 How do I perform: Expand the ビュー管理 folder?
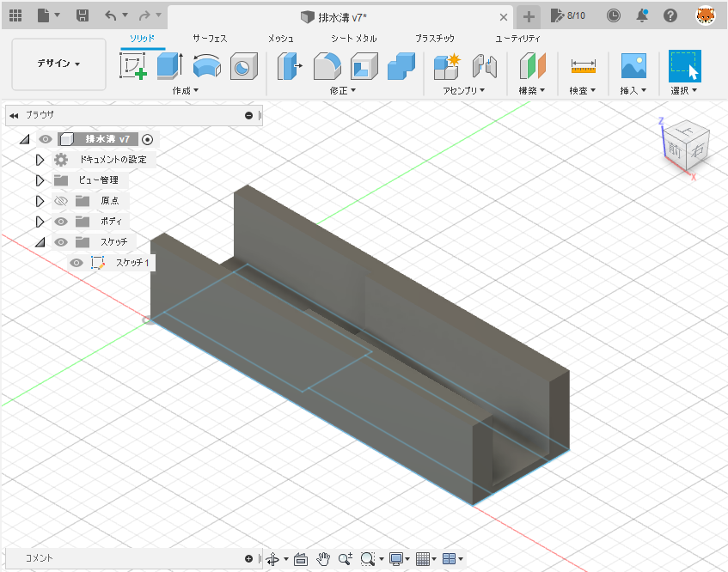point(38,180)
